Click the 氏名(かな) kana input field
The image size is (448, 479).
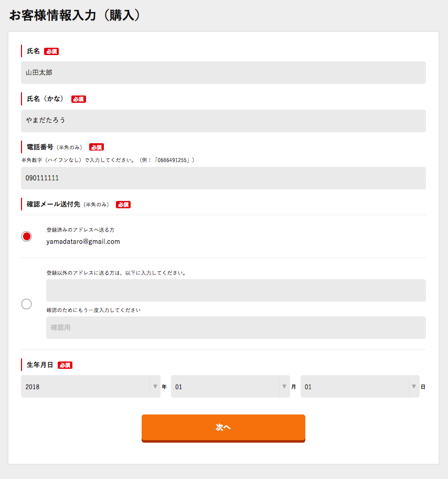point(223,121)
